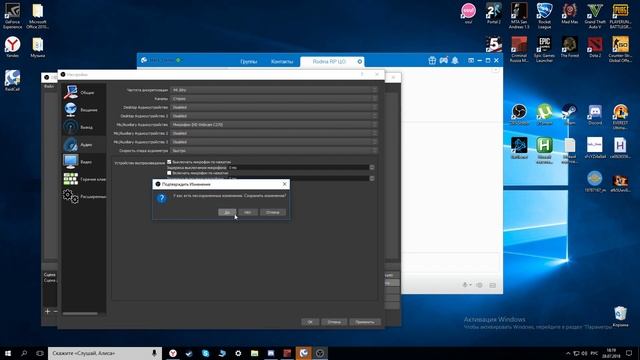The width and height of the screenshot is (640, 360).
Task: Adjust the mute delay stepper arrows
Action: pos(372,167)
